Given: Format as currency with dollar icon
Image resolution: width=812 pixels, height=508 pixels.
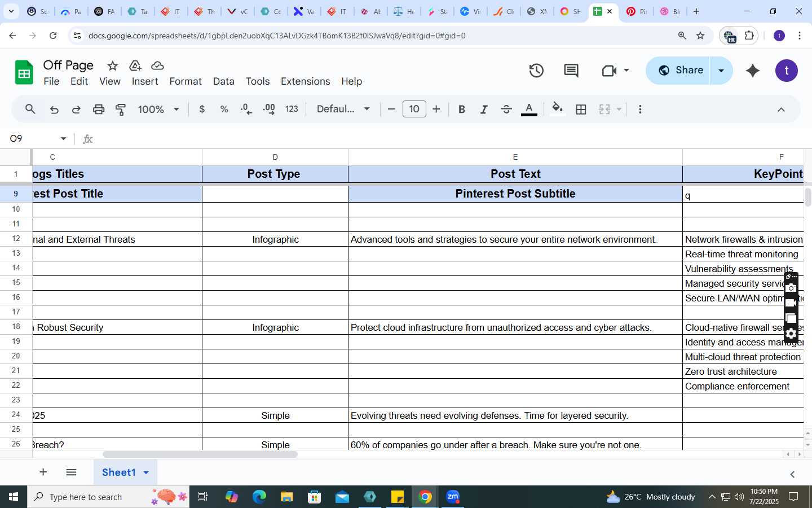Looking at the screenshot, I should point(202,110).
